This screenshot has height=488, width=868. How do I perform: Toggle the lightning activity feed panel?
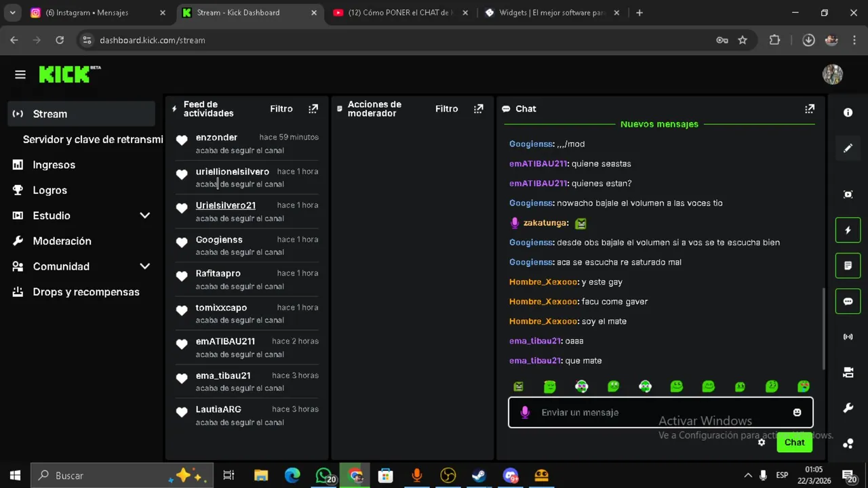848,230
